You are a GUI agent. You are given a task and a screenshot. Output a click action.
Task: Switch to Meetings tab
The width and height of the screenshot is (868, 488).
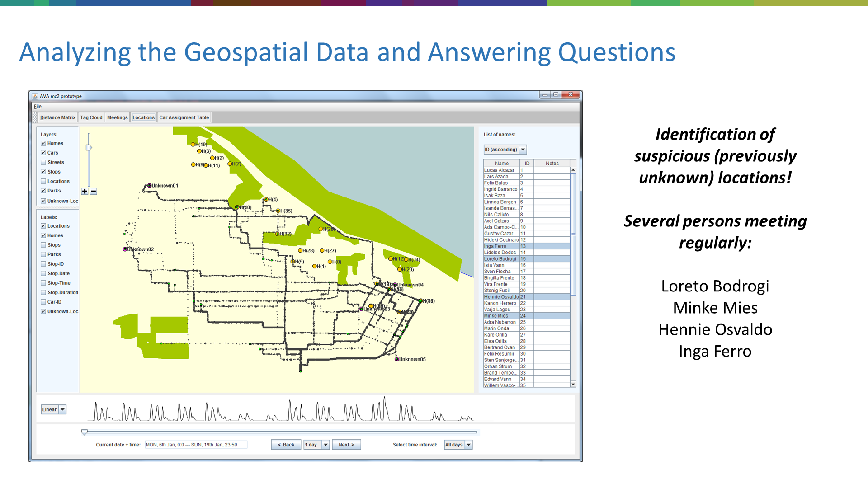tap(118, 117)
